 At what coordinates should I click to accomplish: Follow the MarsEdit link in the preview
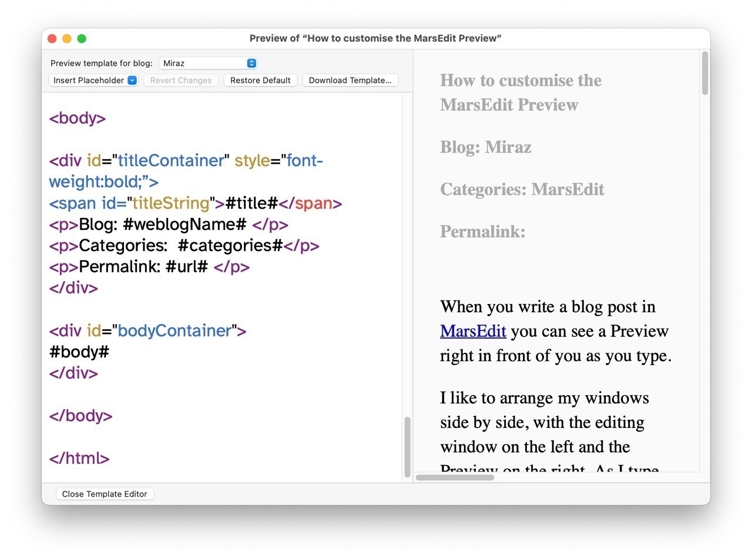[x=473, y=331]
